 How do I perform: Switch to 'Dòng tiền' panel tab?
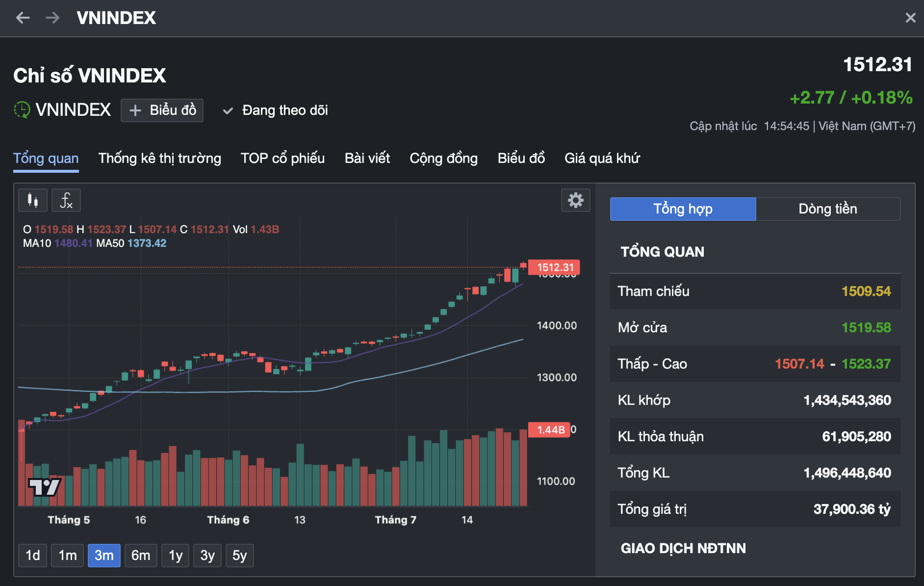(x=827, y=209)
